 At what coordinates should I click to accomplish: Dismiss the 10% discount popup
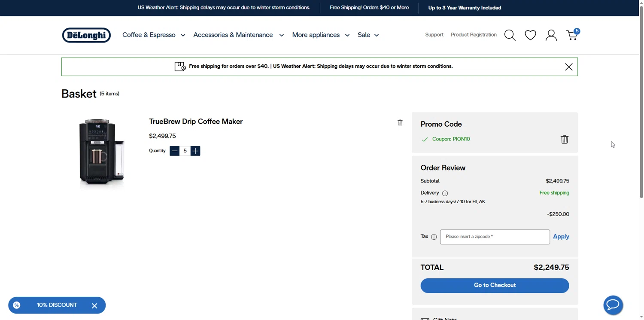(x=94, y=306)
